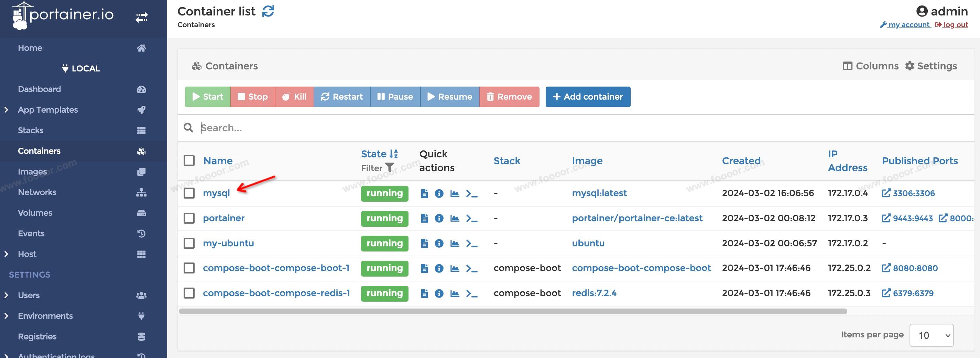This screenshot has width=980, height=358.
Task: Click the Add container button
Action: pyautogui.click(x=587, y=97)
